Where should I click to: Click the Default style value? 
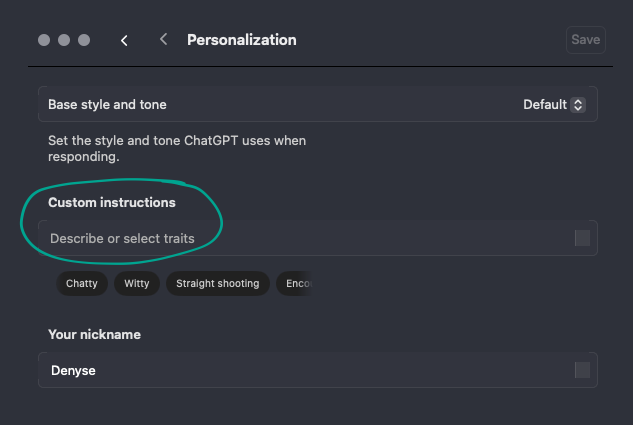[x=545, y=104]
